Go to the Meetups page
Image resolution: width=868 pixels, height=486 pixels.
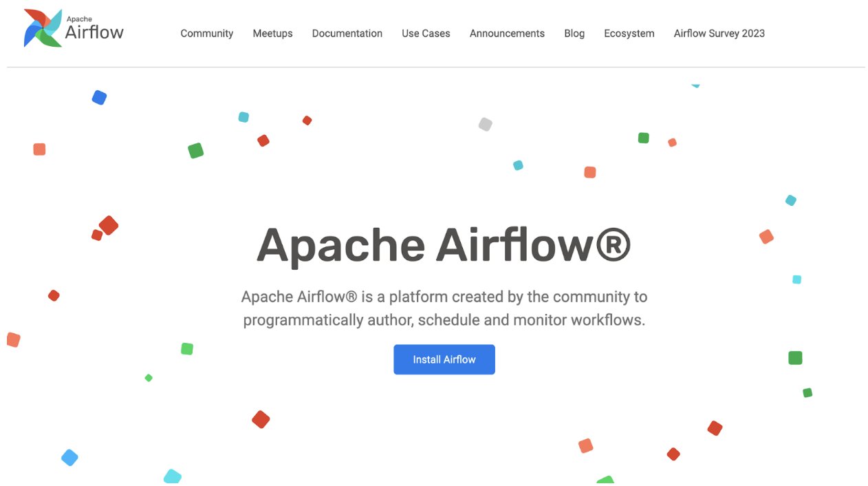(272, 33)
